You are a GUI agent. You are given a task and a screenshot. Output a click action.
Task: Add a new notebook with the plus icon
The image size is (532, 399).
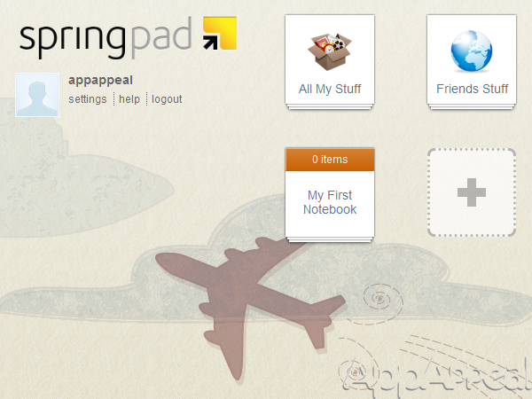472,192
